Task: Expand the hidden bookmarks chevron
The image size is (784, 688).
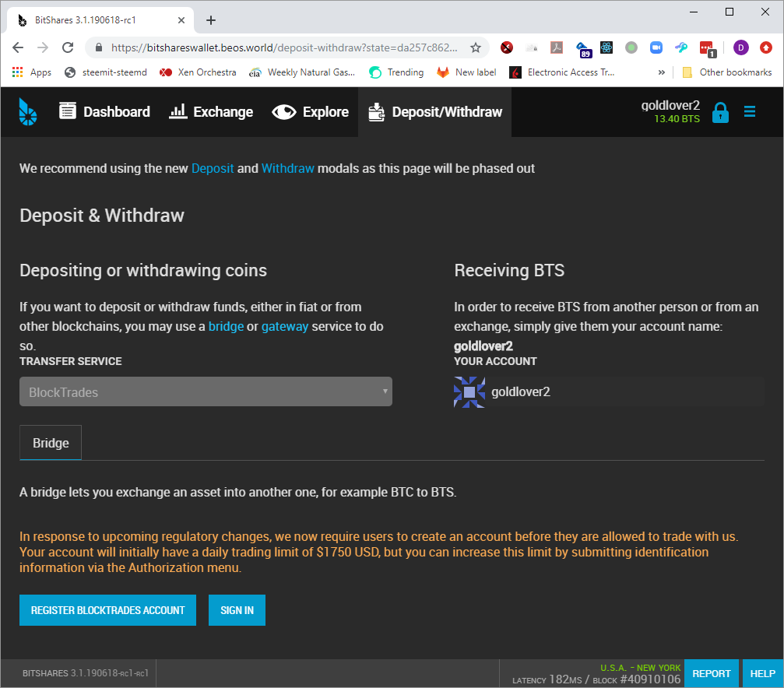Action: [662, 72]
